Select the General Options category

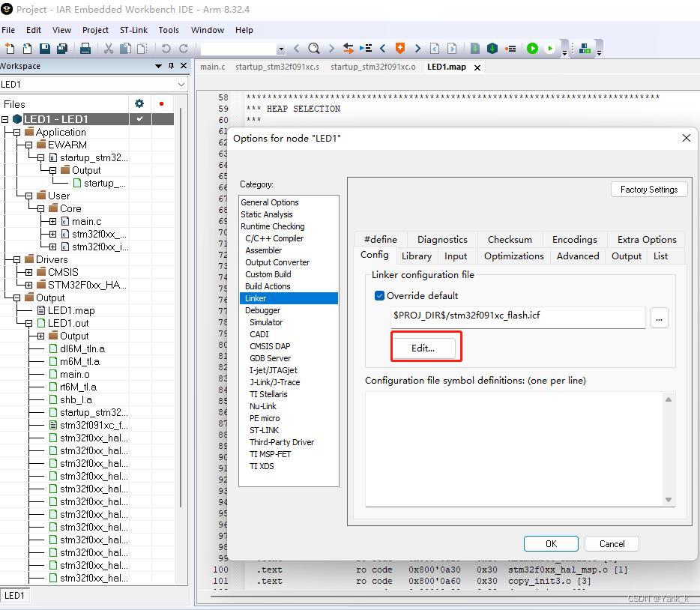click(270, 202)
